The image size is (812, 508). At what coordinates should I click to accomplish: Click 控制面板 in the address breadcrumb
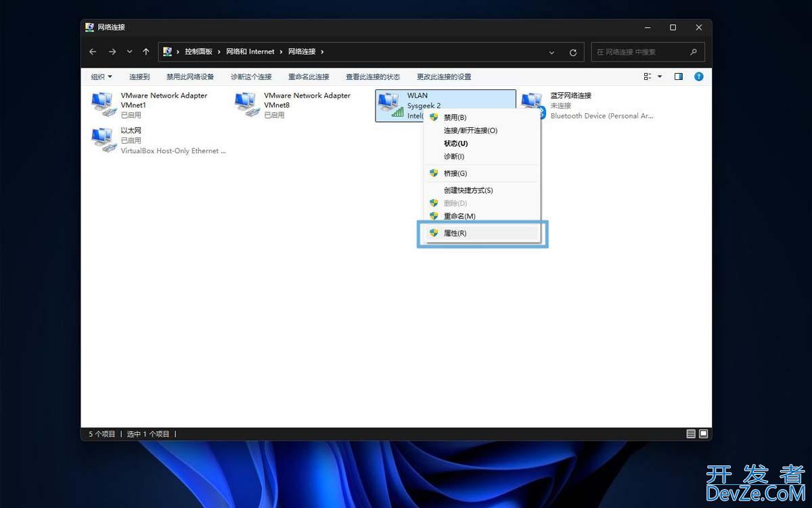(198, 52)
